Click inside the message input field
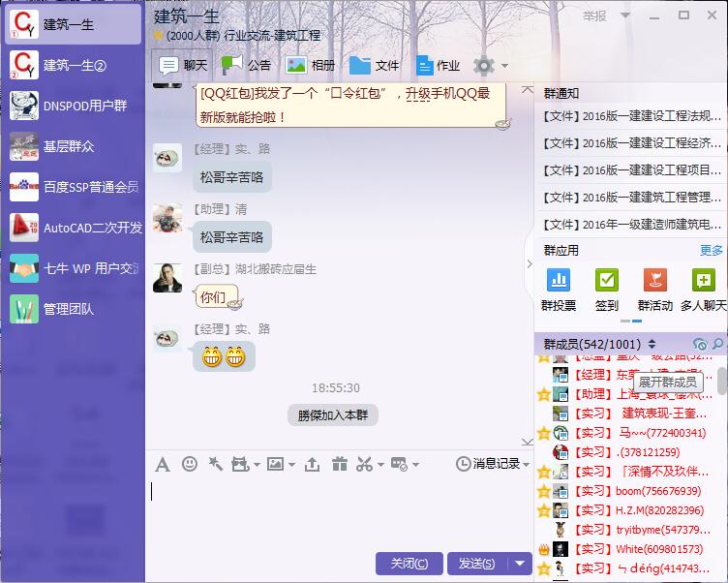728x583 pixels. point(341,513)
